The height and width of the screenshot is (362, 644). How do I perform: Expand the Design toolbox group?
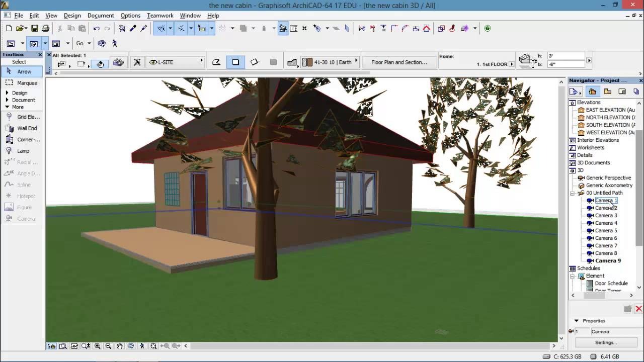7,93
